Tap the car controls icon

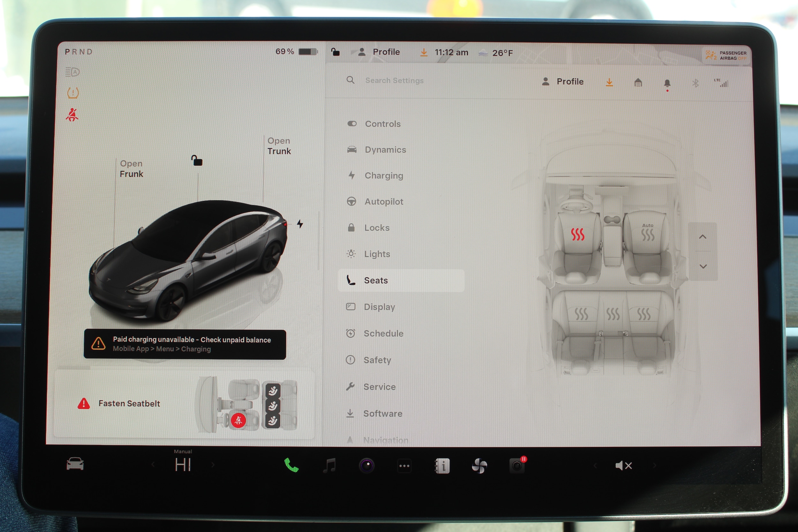(x=75, y=464)
